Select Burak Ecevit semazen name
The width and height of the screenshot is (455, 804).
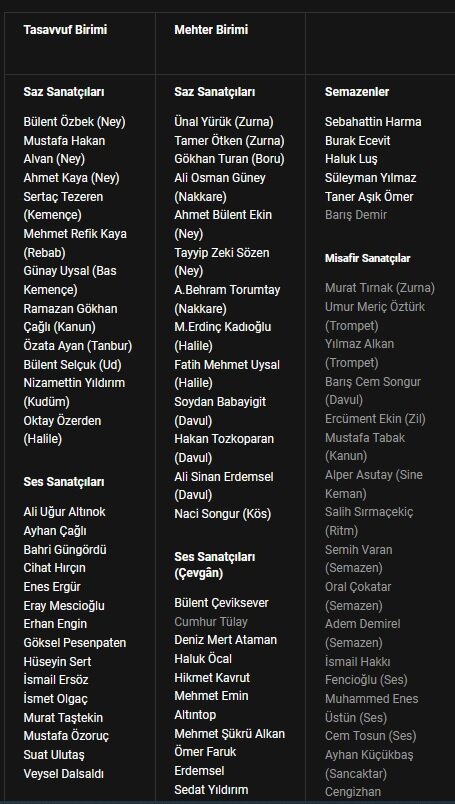(358, 140)
